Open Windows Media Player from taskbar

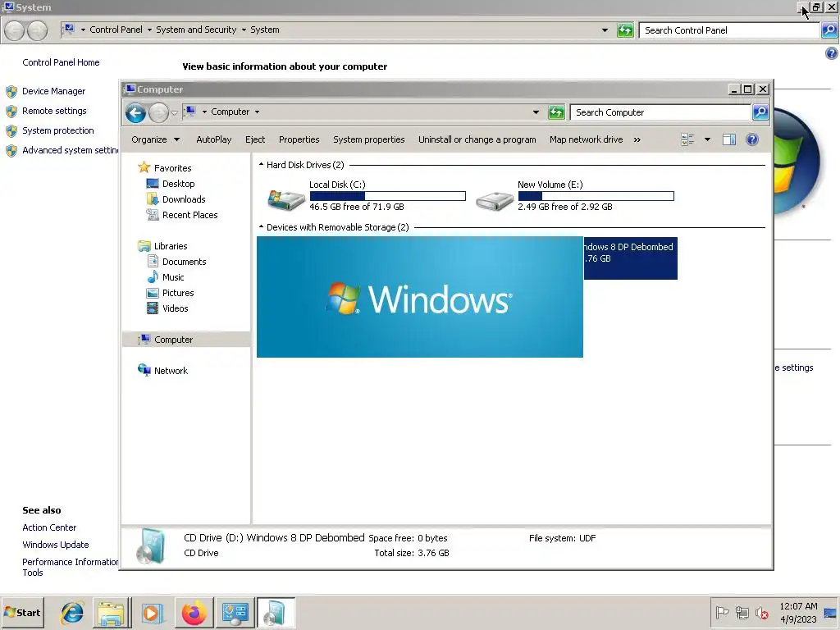[152, 612]
